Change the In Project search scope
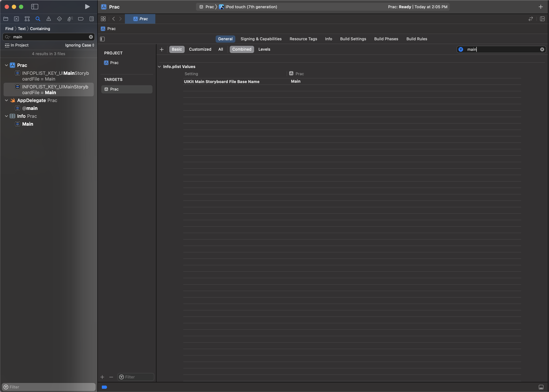Screen dimensions: 549x392 17,45
